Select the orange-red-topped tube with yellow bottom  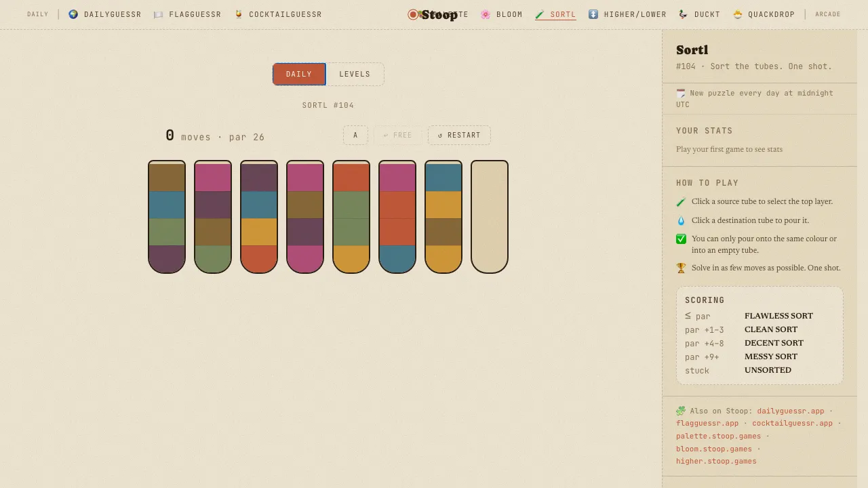351,217
